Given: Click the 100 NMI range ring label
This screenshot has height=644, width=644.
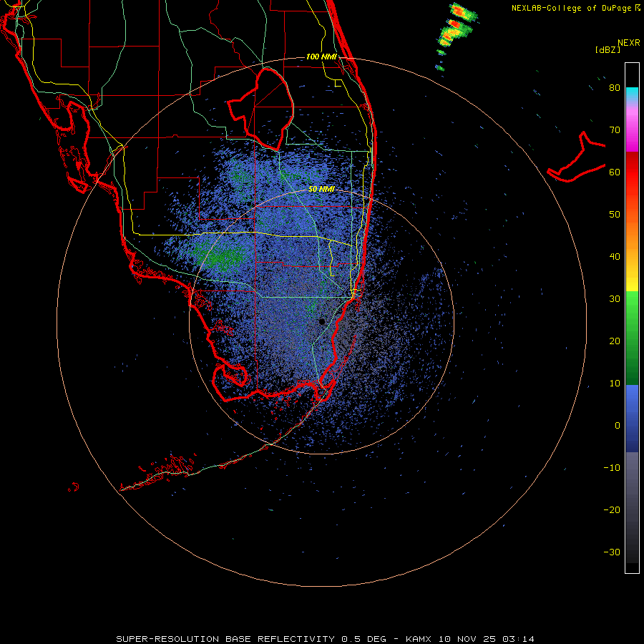Looking at the screenshot, I should click(321, 57).
